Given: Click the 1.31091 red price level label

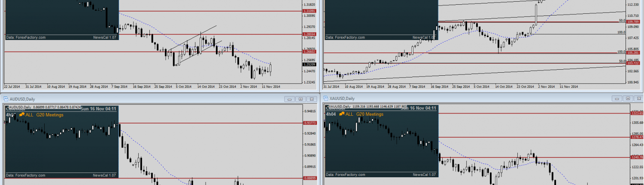Looking at the screenshot, I should click(309, 11).
